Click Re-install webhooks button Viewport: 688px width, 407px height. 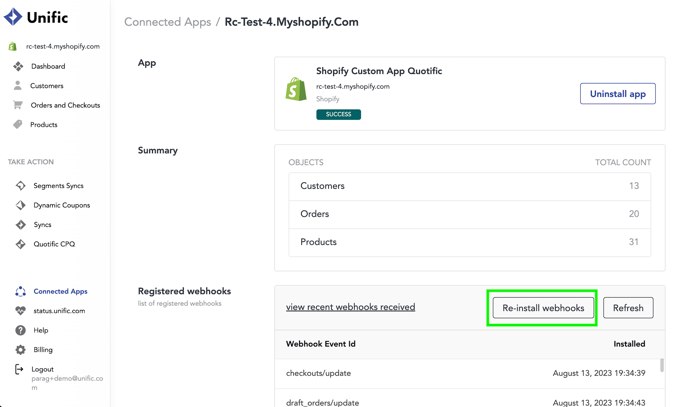point(543,308)
